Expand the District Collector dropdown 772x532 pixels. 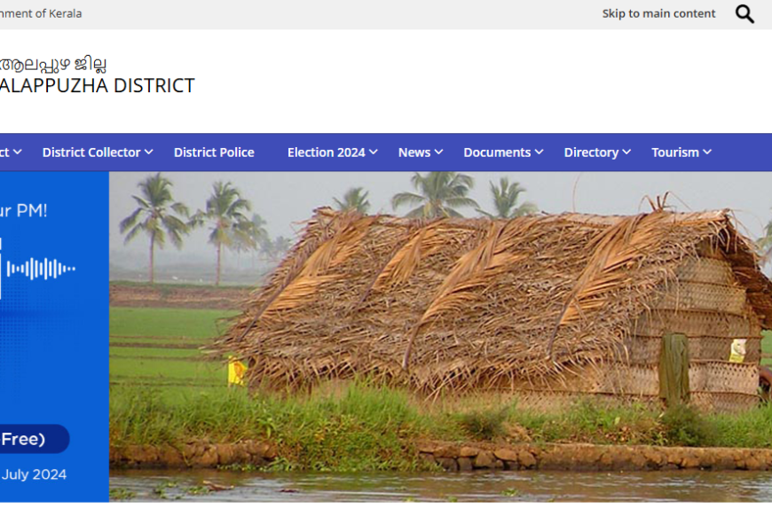pyautogui.click(x=98, y=153)
